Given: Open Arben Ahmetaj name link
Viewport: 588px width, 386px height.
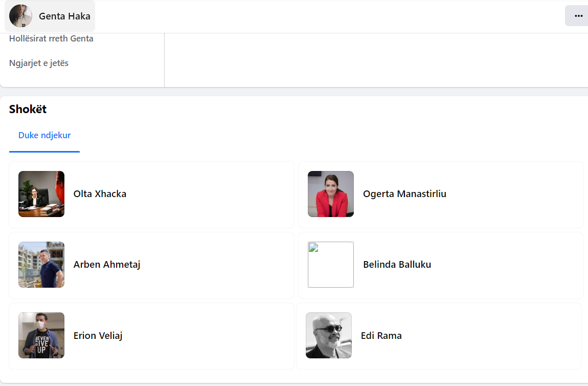Looking at the screenshot, I should coord(107,265).
